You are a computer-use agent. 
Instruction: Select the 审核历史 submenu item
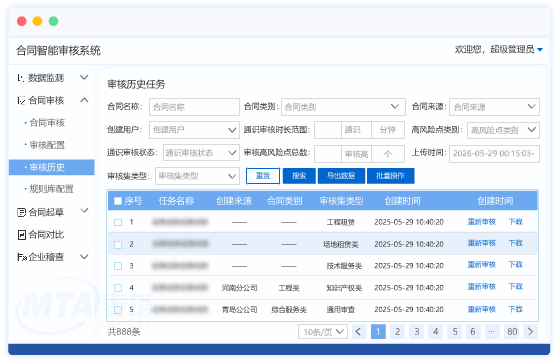pyautogui.click(x=52, y=167)
